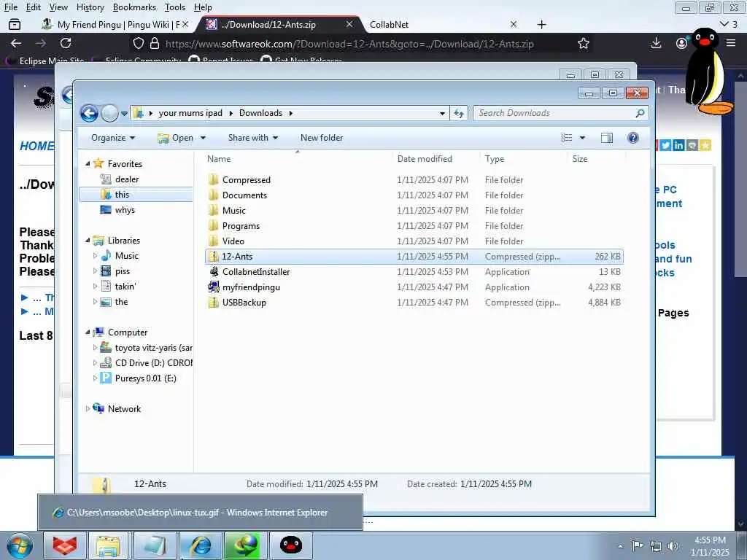Select CD Drive (D:) in navigation
747x560 pixels.
coord(153,363)
